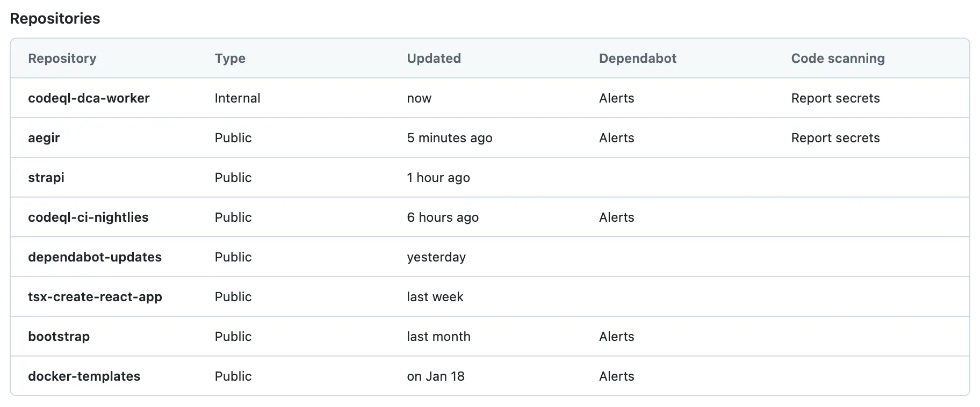Select the dependabot-updates repository
This screenshot has height=407, width=980.
pyautogui.click(x=95, y=257)
